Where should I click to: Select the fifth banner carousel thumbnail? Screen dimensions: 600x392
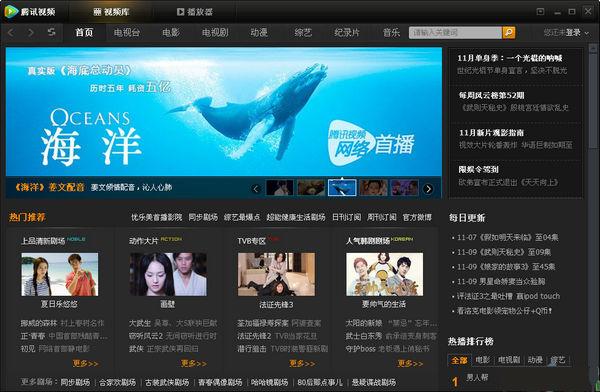[x=404, y=188]
